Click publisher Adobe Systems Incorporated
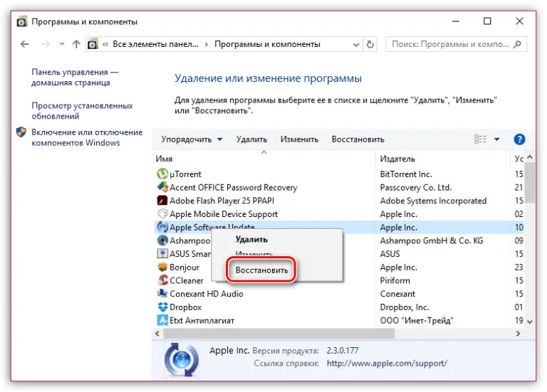The height and width of the screenshot is (392, 547). tap(433, 201)
